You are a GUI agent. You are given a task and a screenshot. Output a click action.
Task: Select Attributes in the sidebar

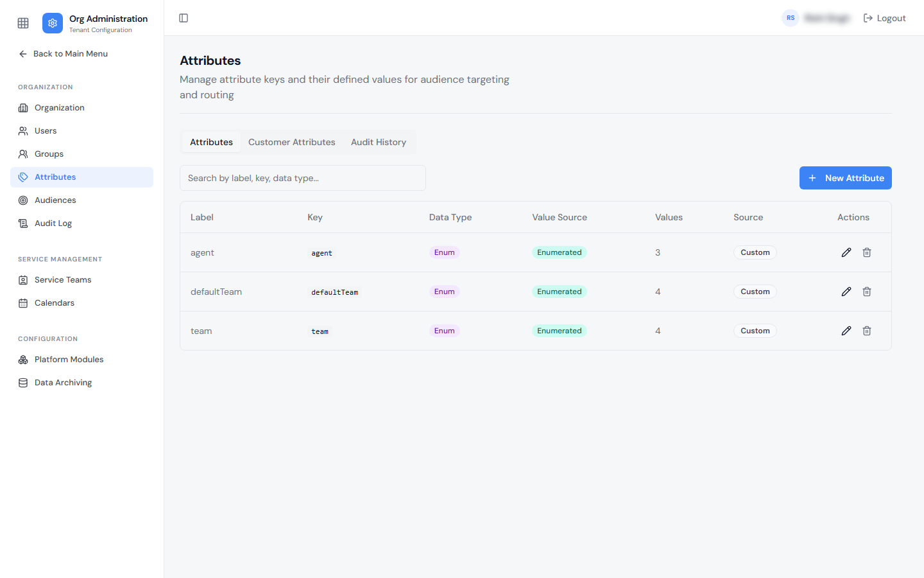click(81, 177)
